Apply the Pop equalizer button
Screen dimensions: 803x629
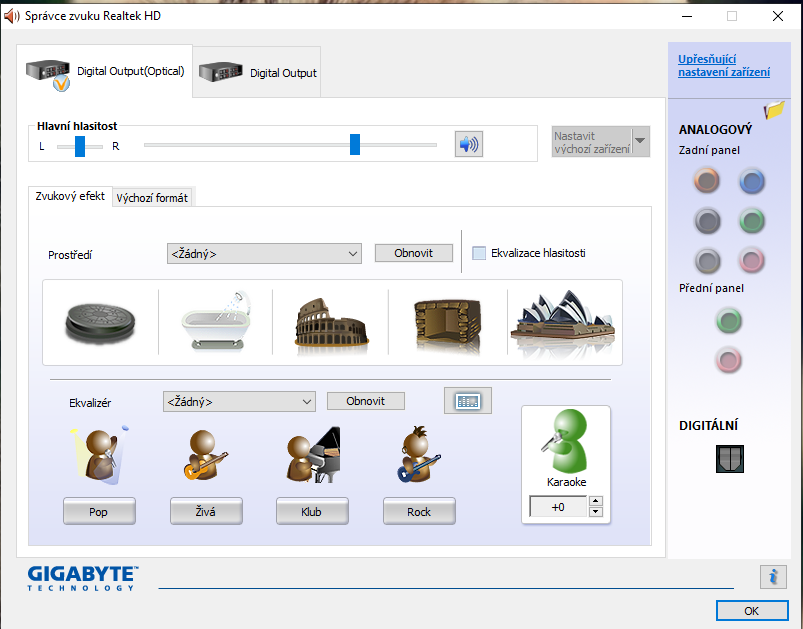pos(99,511)
